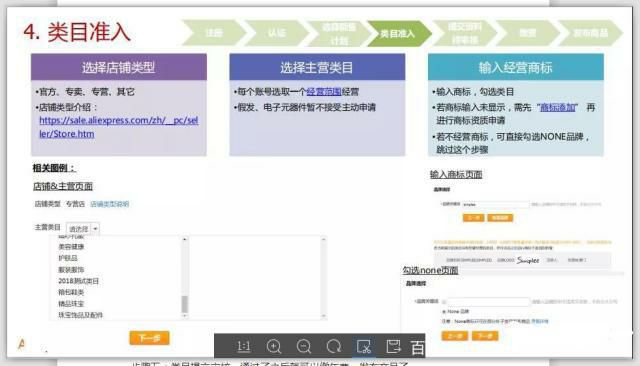Reset image view to 1:1 scale
This screenshot has width=640, height=366.
(x=244, y=346)
